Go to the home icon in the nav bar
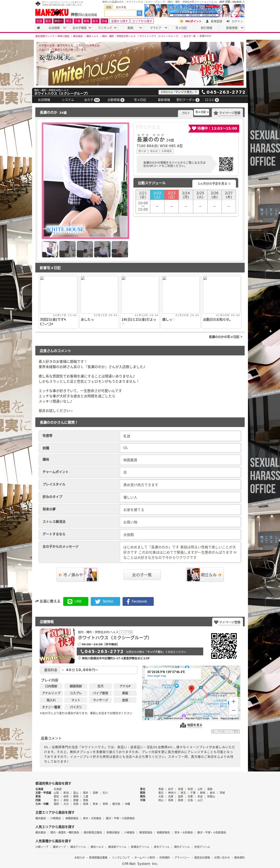This screenshot has width=280, height=868. point(38,28)
